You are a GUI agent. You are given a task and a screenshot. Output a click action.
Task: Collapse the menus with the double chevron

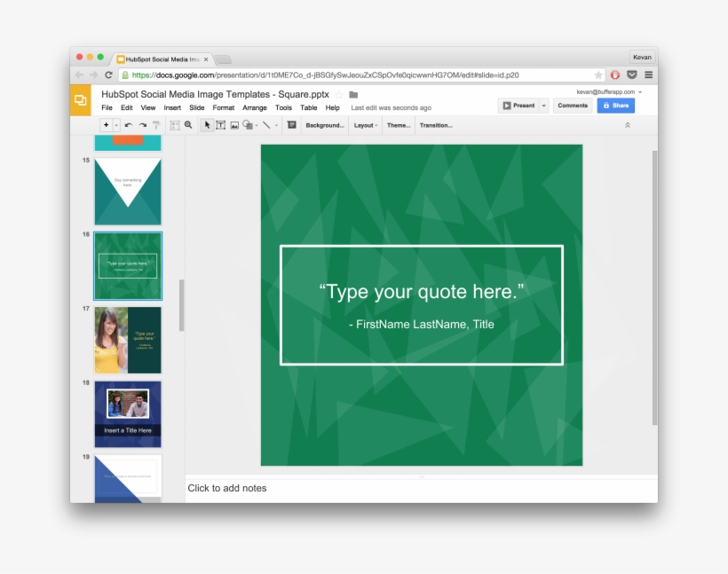(x=628, y=125)
